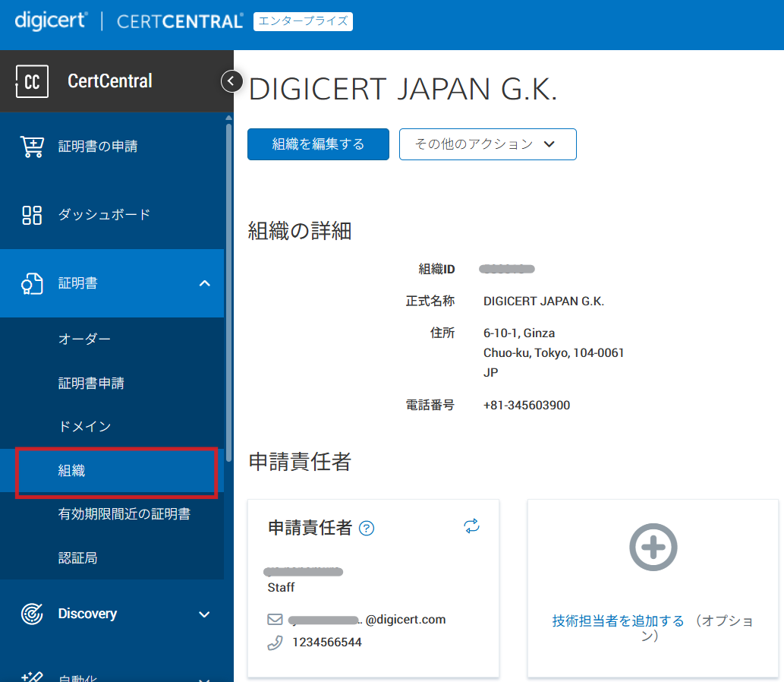This screenshot has width=784, height=682.
Task: Click the address line 6-10-1, Ginza
Action: [x=519, y=333]
